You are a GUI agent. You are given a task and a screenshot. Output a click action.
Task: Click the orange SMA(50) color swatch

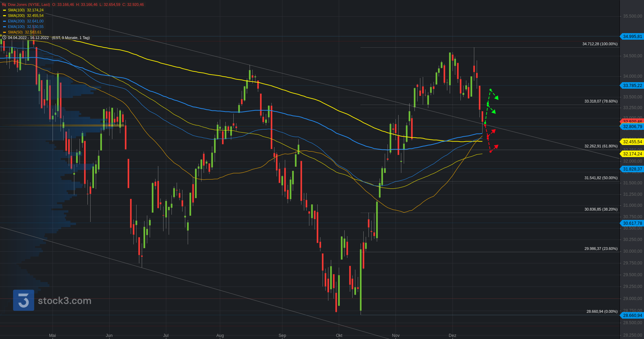(x=4, y=32)
